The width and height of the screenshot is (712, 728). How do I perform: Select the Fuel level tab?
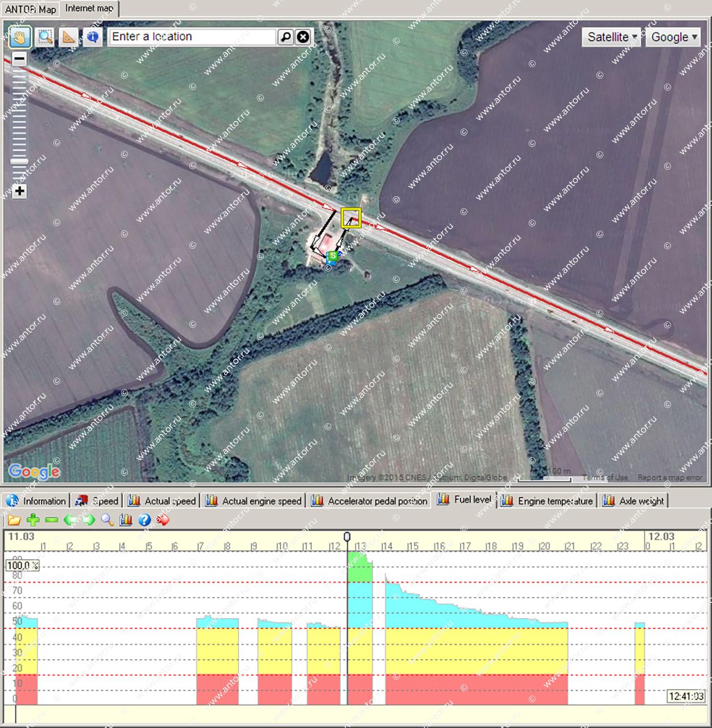465,499
